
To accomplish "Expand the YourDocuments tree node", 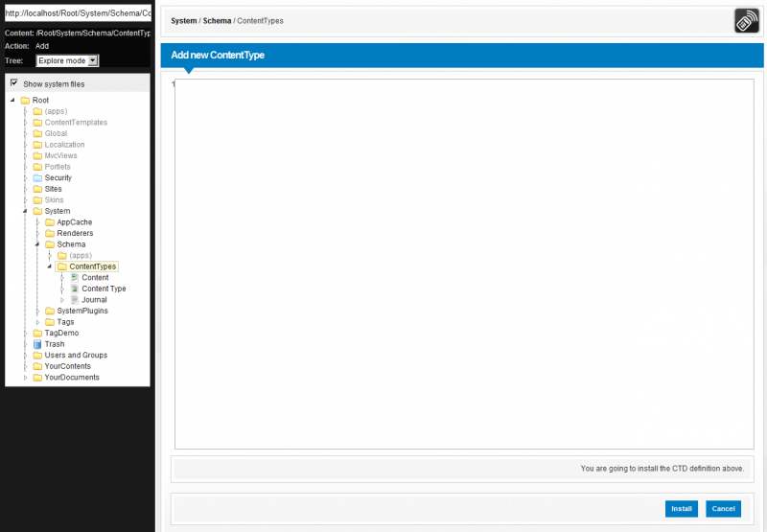I will click(26, 378).
